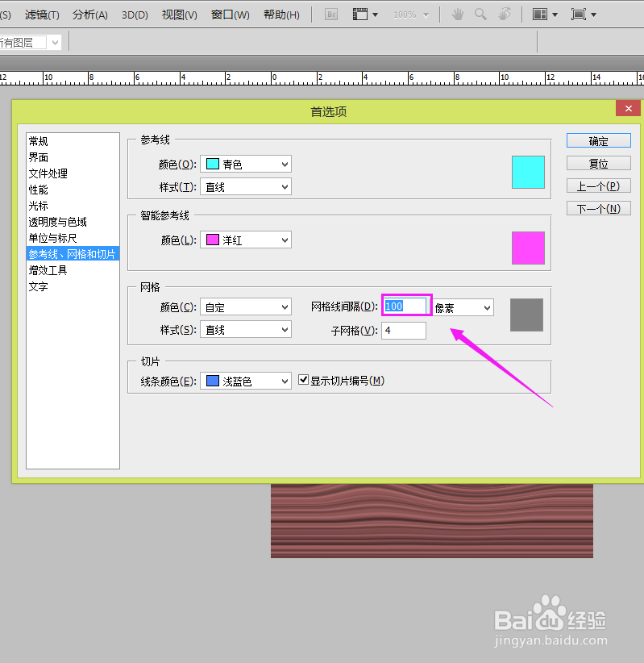Open the 滤镜(T) menu
Image resolution: width=644 pixels, height=663 pixels.
[x=42, y=15]
